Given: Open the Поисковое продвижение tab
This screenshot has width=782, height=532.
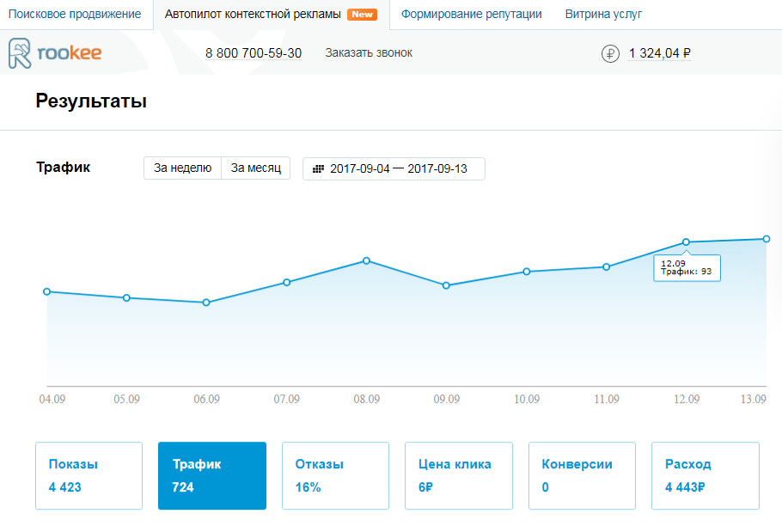Looking at the screenshot, I should click(75, 15).
